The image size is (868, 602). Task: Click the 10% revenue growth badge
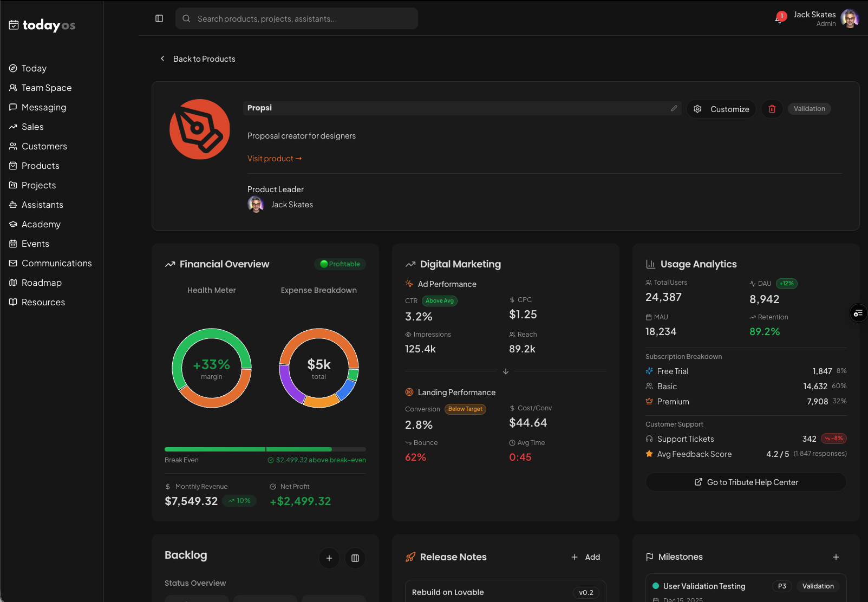tap(239, 501)
